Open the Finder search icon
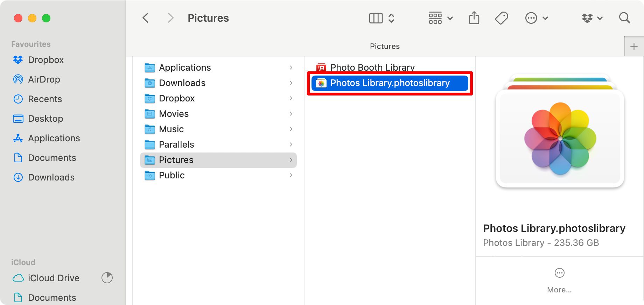Viewport: 644px width, 305px height. coord(624,18)
